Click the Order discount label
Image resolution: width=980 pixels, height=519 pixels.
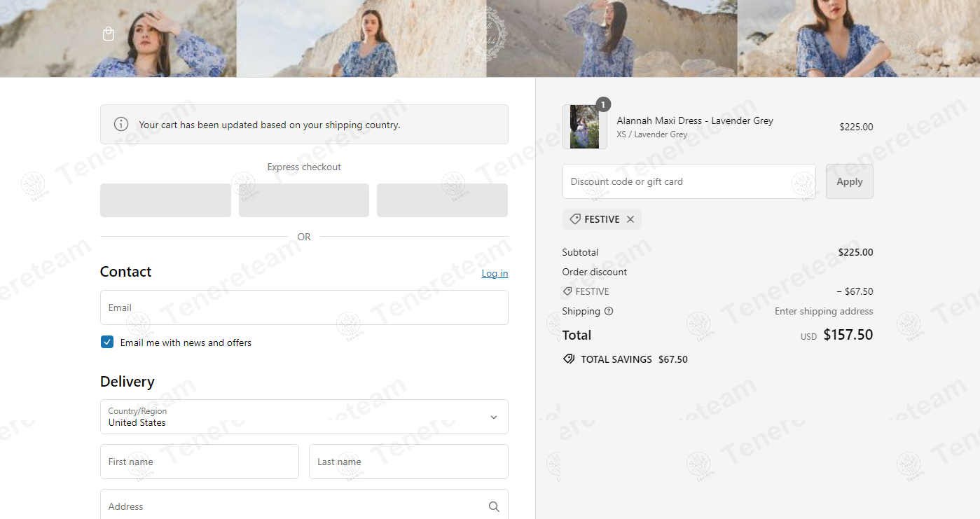(x=595, y=272)
